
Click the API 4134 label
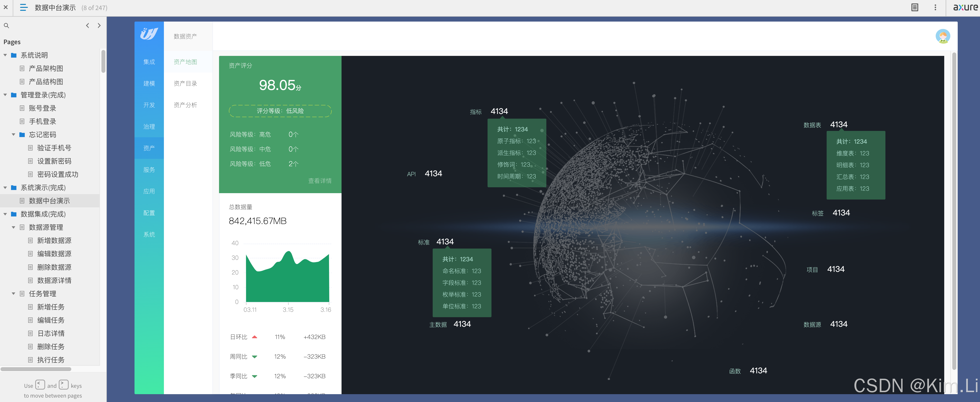pos(425,174)
